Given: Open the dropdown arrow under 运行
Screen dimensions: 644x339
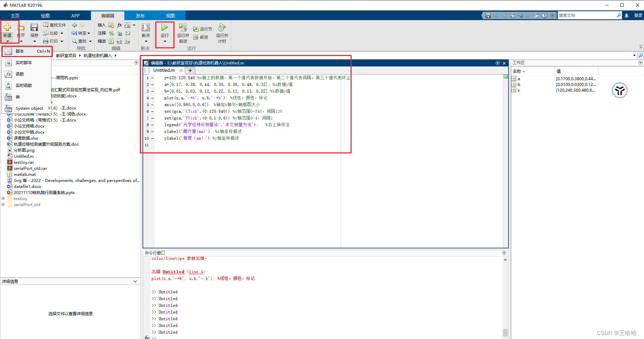Looking at the screenshot, I should [165, 42].
